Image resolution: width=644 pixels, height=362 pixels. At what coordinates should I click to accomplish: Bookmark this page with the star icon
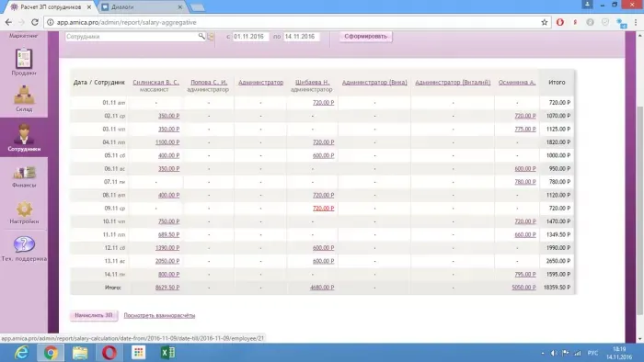tap(545, 22)
